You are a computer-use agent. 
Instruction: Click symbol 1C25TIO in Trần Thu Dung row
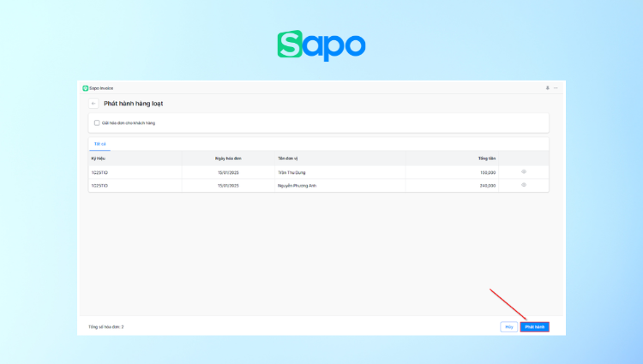[99, 173]
